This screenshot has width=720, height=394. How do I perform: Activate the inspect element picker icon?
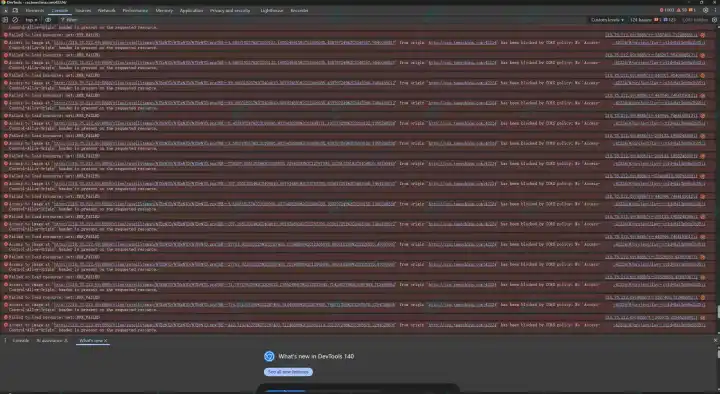click(6, 10)
